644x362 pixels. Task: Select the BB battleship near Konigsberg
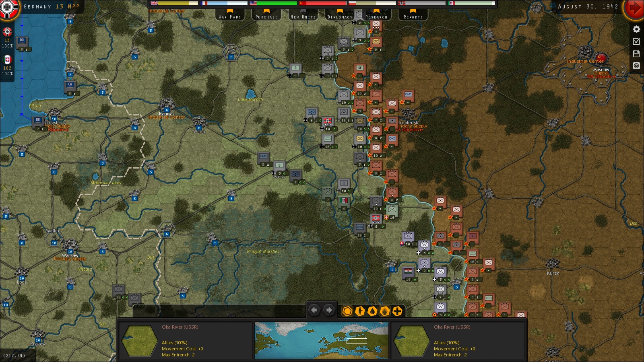coord(38,121)
